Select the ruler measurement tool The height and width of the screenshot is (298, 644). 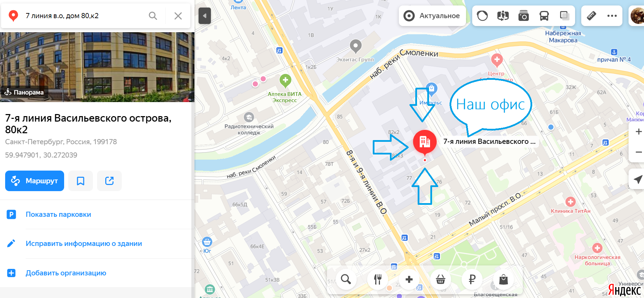point(592,16)
